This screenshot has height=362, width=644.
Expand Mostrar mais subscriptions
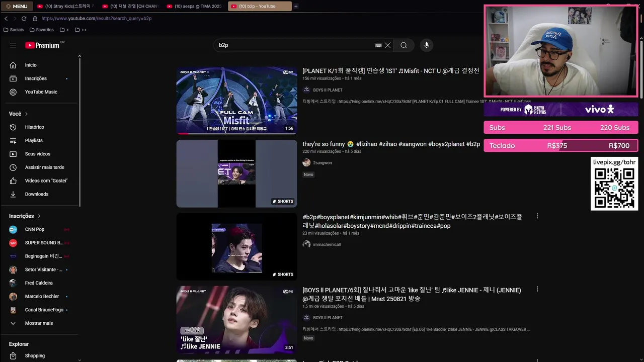tap(40, 323)
